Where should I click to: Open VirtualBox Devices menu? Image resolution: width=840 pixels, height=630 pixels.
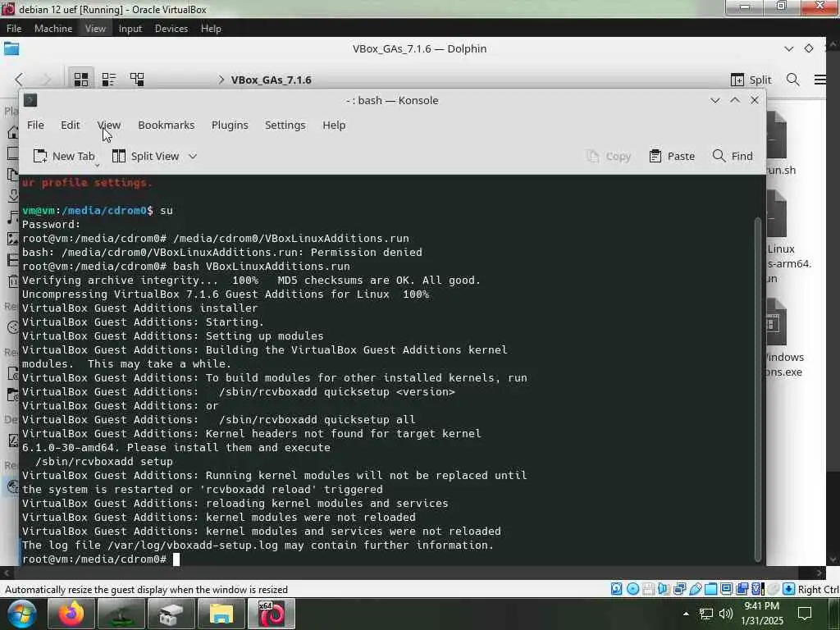[x=171, y=29]
